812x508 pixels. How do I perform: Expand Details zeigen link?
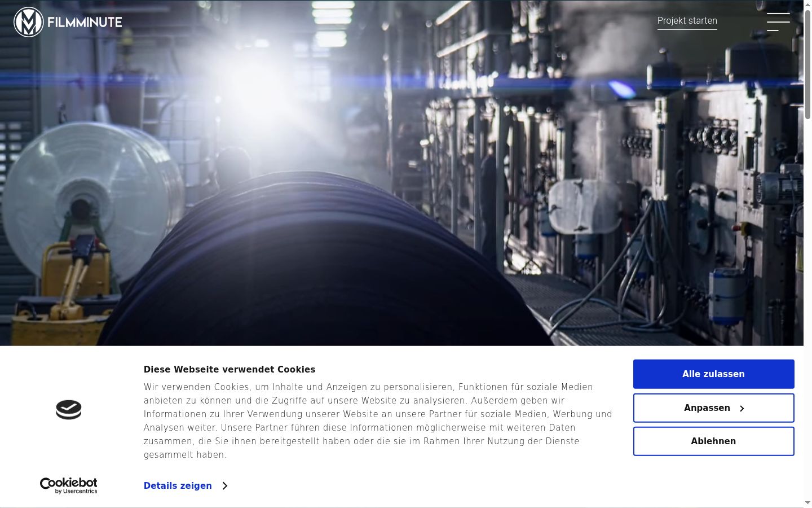click(x=186, y=486)
